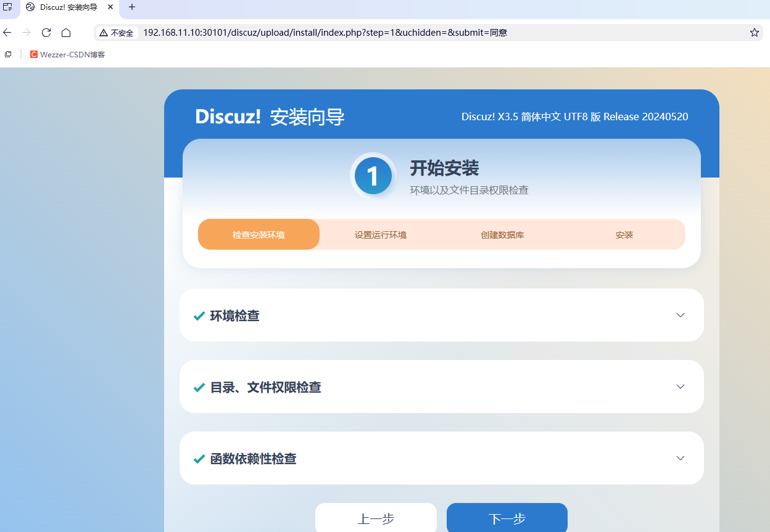Select the 安装 step tab
This screenshot has width=770, height=532.
tap(624, 234)
